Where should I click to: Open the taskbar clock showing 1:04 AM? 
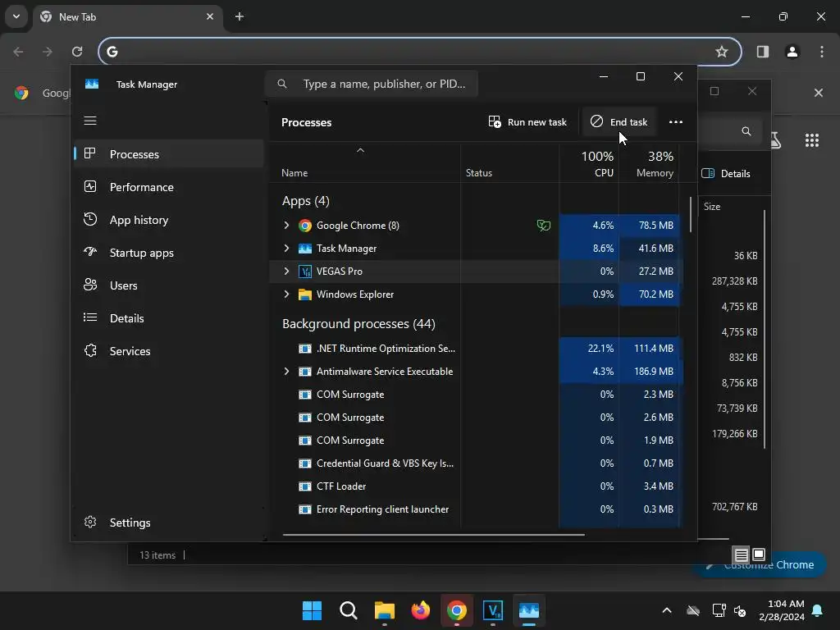coord(782,610)
